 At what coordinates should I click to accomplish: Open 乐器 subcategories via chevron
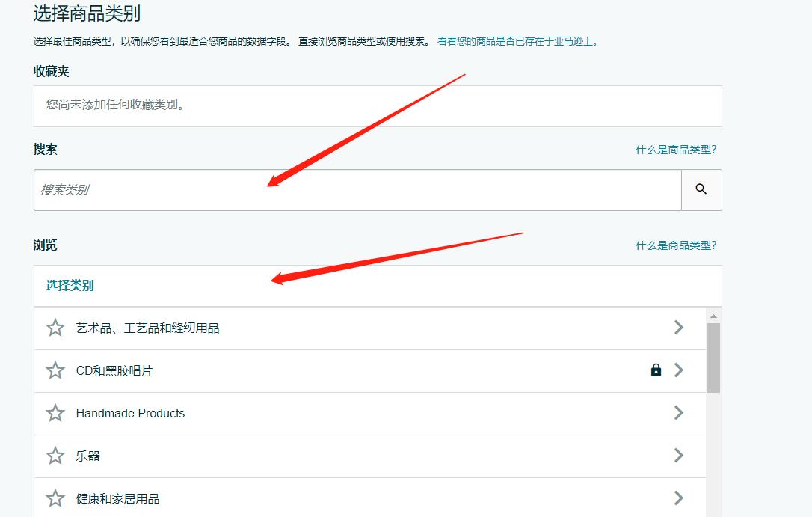coord(679,456)
